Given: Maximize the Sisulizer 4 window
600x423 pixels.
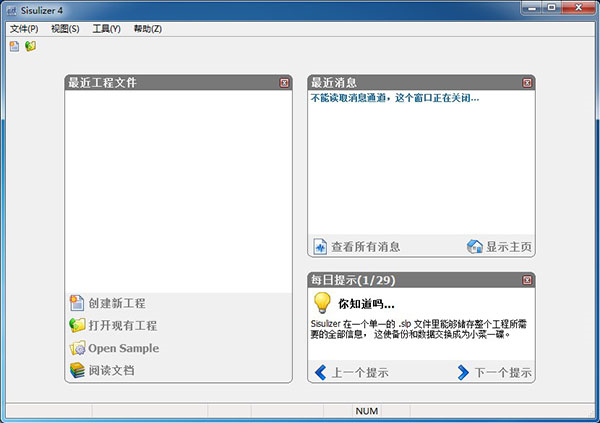Looking at the screenshot, I should click(x=552, y=8).
